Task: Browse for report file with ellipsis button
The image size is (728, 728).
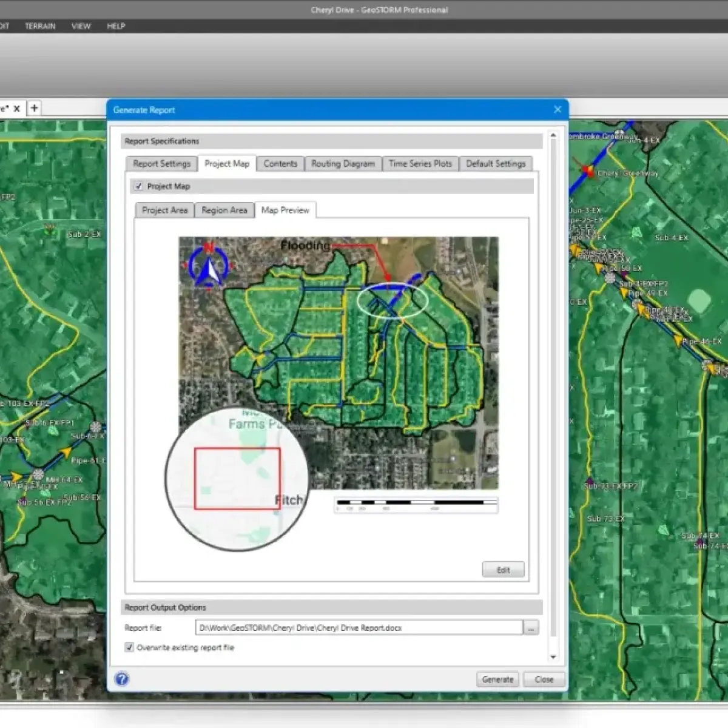Action: [x=531, y=628]
